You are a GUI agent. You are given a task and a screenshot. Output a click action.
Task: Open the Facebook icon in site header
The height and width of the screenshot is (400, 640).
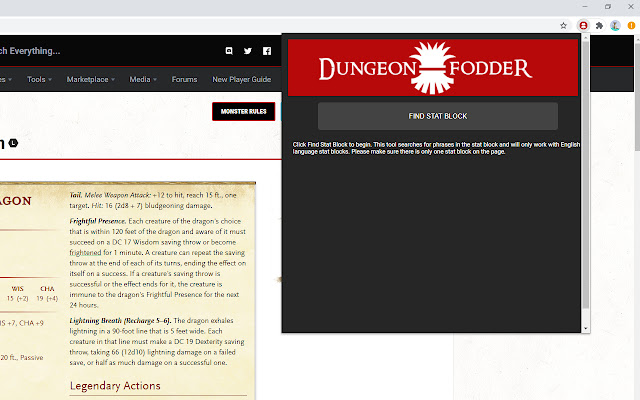(x=267, y=51)
